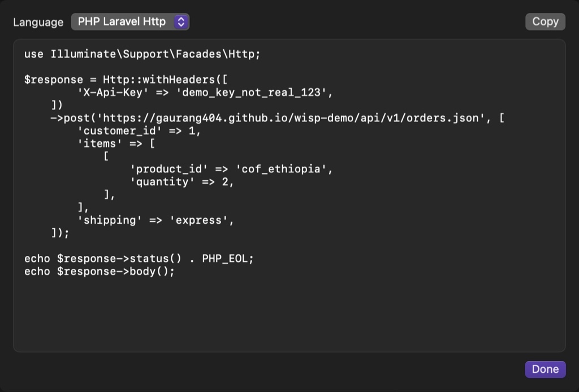Click the 'X-Api-Key' header line
This screenshot has width=579, height=392.
tap(205, 93)
